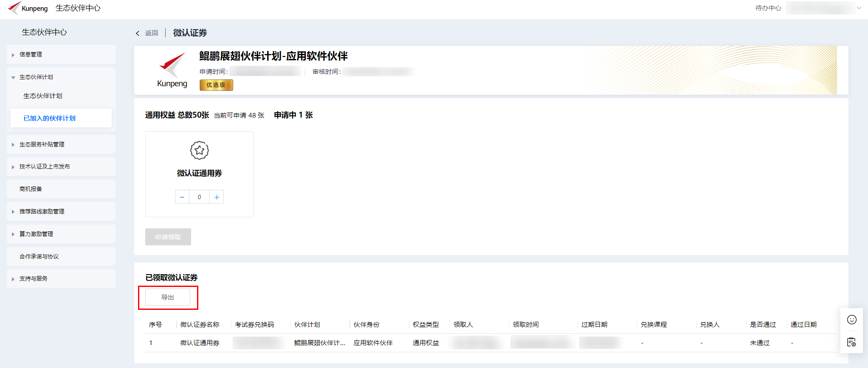This screenshot has width=868, height=368.
Task: Decrease voucher quantity with minus button
Action: (x=182, y=197)
